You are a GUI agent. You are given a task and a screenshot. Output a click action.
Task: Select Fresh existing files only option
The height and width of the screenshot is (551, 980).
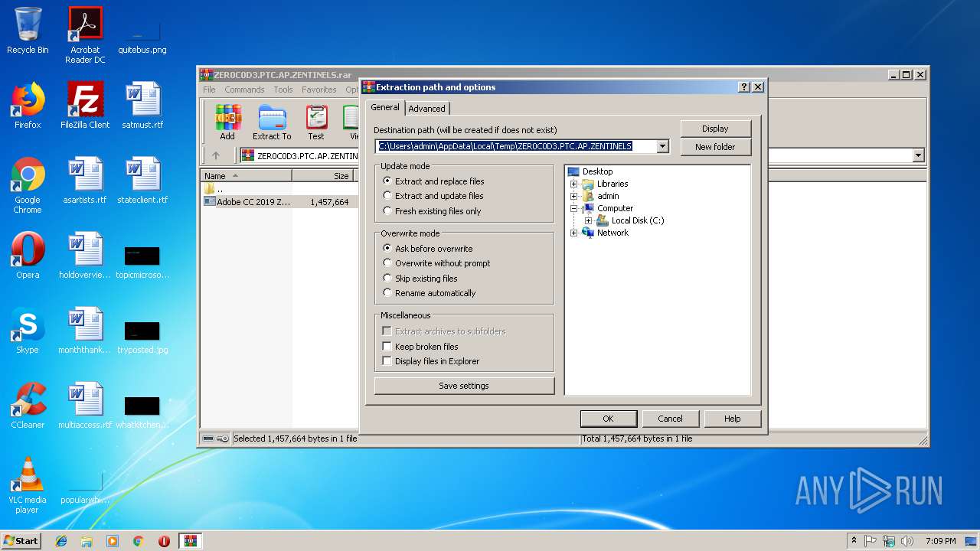(432, 211)
